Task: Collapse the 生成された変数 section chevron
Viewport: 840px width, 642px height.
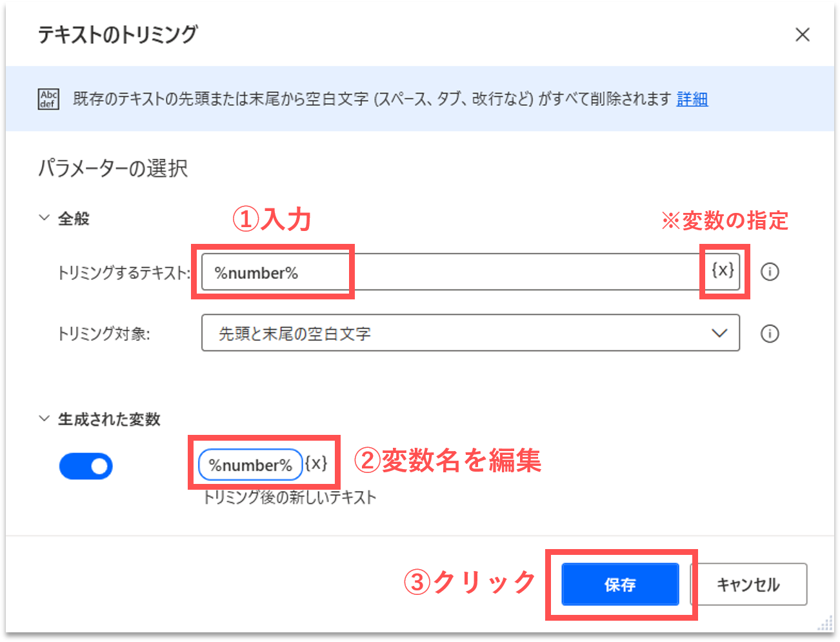Action: pos(44,419)
